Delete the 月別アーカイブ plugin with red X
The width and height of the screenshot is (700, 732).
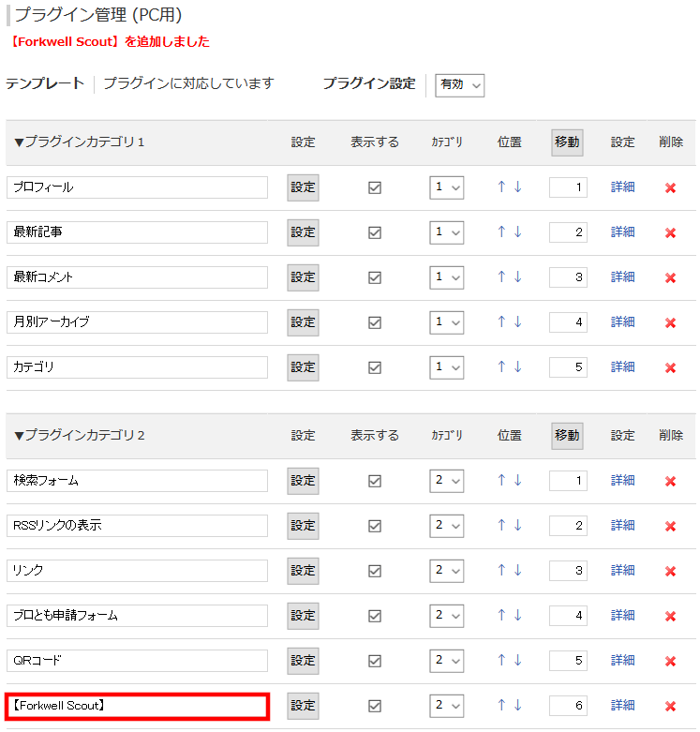(x=670, y=322)
